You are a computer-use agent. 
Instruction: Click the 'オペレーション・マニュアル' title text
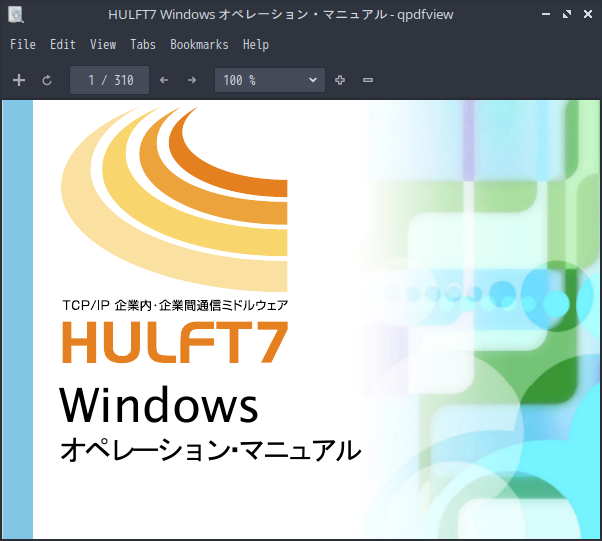(211, 450)
